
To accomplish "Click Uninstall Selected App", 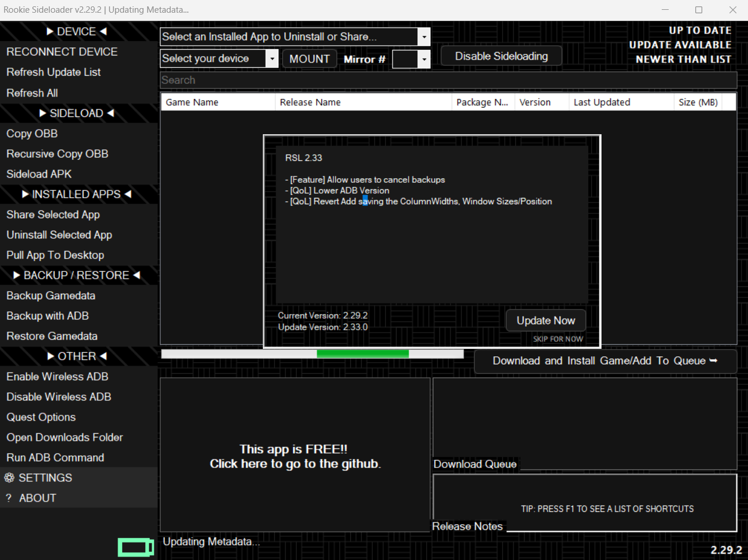I will click(79, 235).
